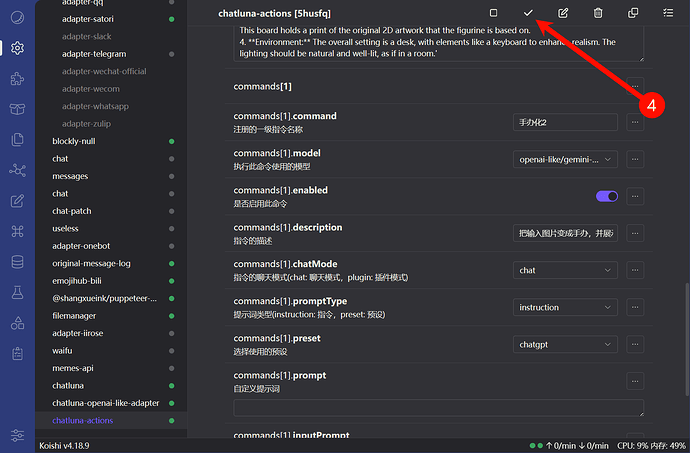Open the preset dropdown showing chatgpt

tap(565, 344)
